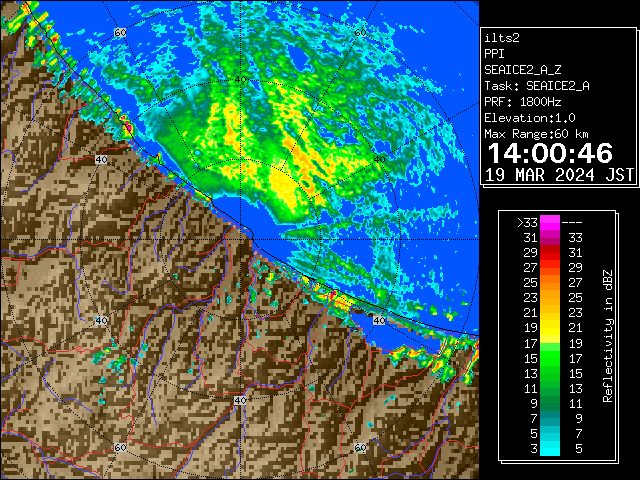Viewport: 640px width, 480px height.
Task: Click the 'Max Range:60 km' text
Action: [x=536, y=134]
